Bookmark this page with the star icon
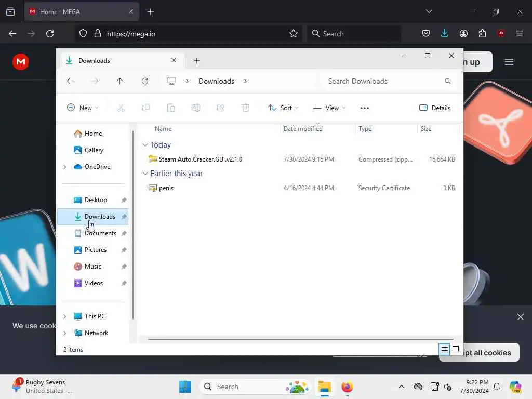Screen dimensions: 532x399 pos(294,33)
